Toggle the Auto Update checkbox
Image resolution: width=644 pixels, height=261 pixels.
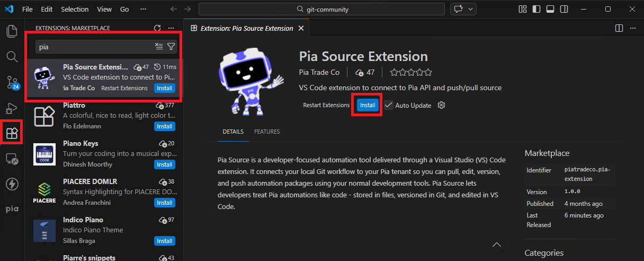[x=389, y=105]
